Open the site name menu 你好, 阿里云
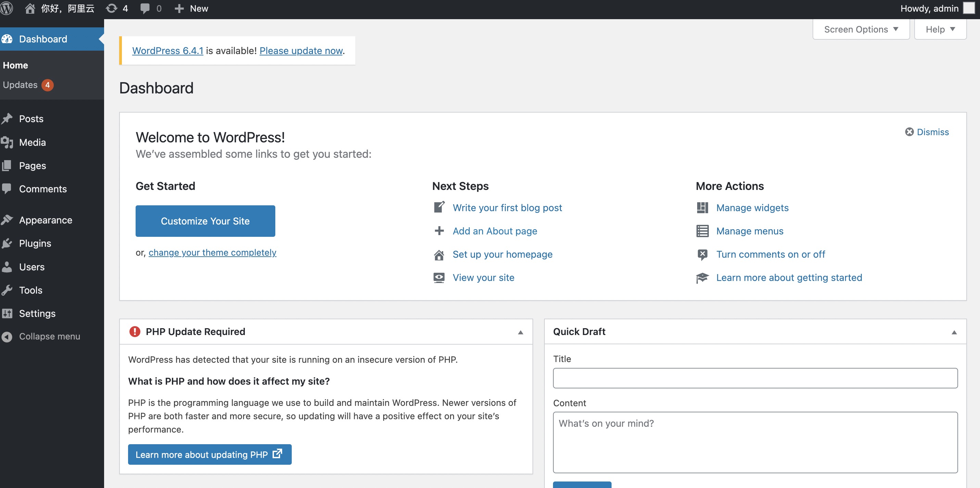This screenshot has width=980, height=488. click(x=60, y=8)
